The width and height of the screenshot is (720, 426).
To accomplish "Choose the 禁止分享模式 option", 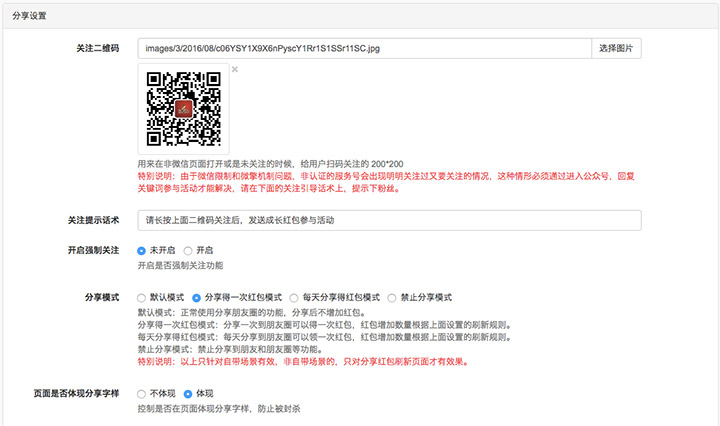I will pyautogui.click(x=392, y=298).
